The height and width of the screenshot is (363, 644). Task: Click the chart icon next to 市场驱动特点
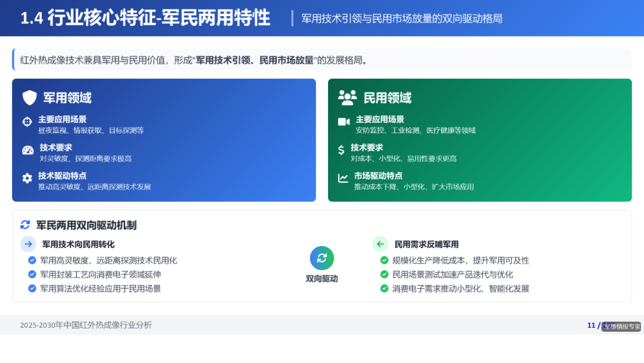(344, 178)
